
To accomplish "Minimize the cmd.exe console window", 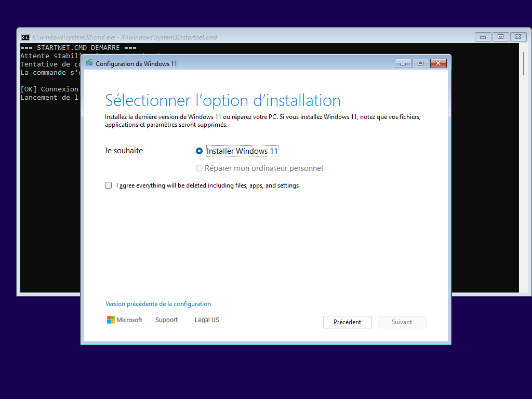I will (483, 37).
